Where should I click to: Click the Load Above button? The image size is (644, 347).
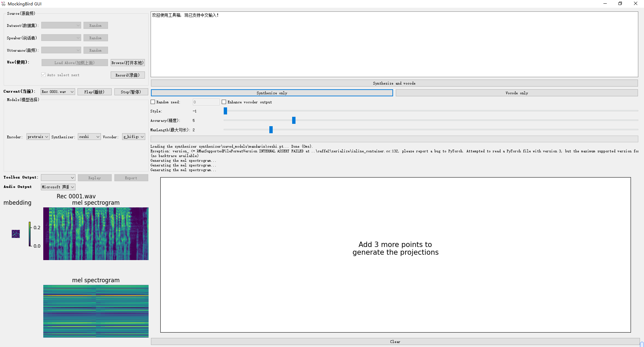(x=74, y=63)
